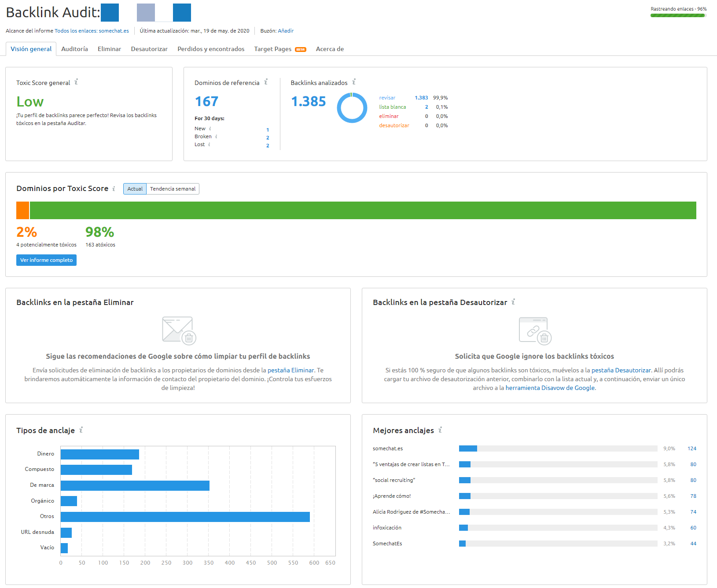
Task: Click the Rastreando enlaces progress bar
Action: (x=679, y=15)
